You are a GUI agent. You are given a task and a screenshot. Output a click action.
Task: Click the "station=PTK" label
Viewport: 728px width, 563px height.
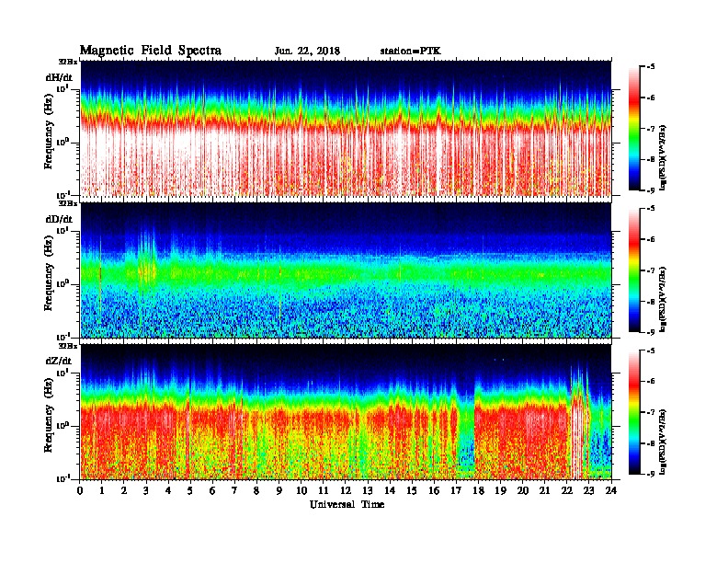pyautogui.click(x=411, y=52)
